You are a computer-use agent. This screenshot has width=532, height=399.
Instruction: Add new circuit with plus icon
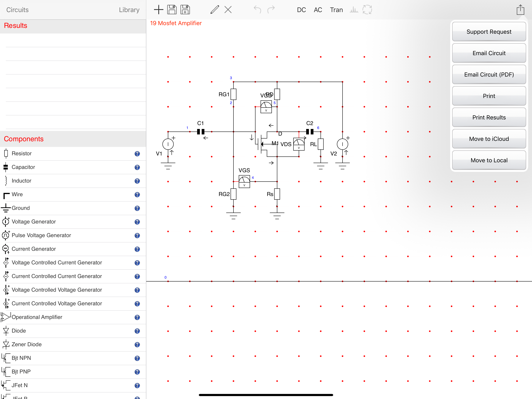click(159, 10)
